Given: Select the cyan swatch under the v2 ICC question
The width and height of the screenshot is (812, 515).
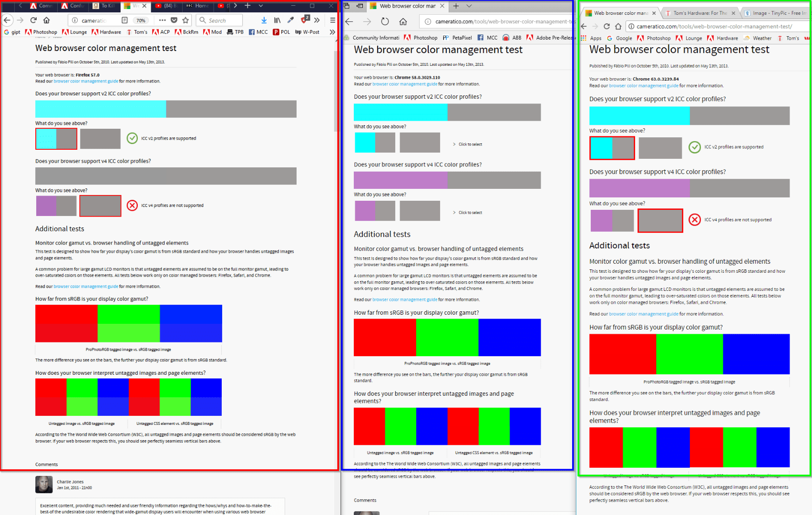Looking at the screenshot, I should [x=45, y=138].
